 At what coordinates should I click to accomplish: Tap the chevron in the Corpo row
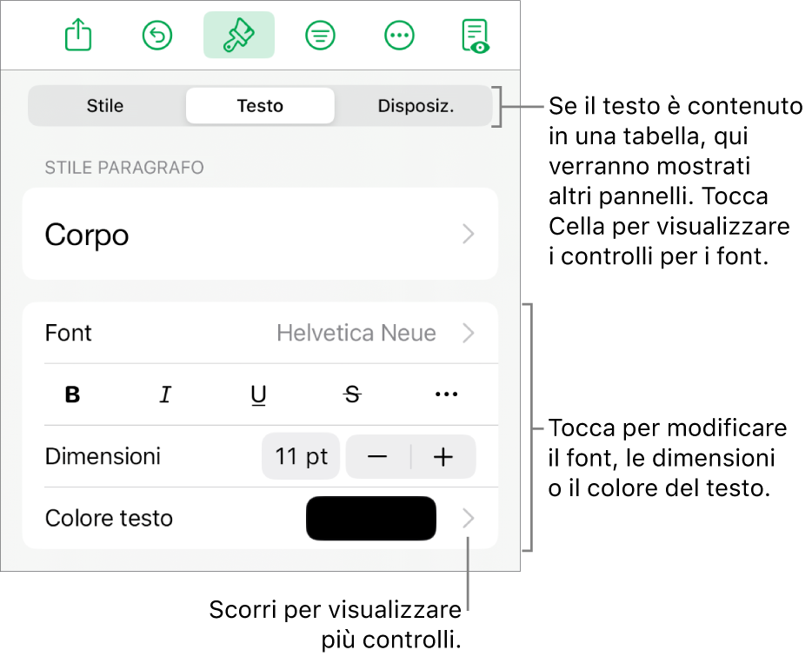[x=468, y=234]
